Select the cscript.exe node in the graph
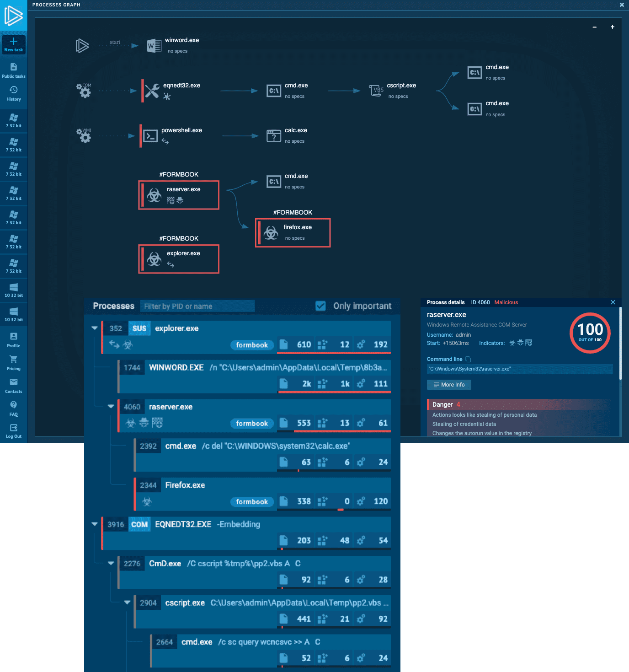This screenshot has height=672, width=629. [x=393, y=91]
